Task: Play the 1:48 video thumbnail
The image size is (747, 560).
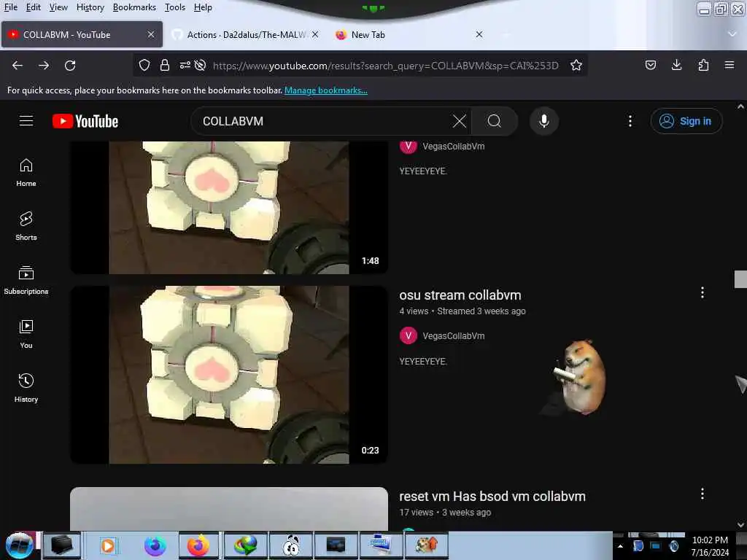Action: pos(228,208)
